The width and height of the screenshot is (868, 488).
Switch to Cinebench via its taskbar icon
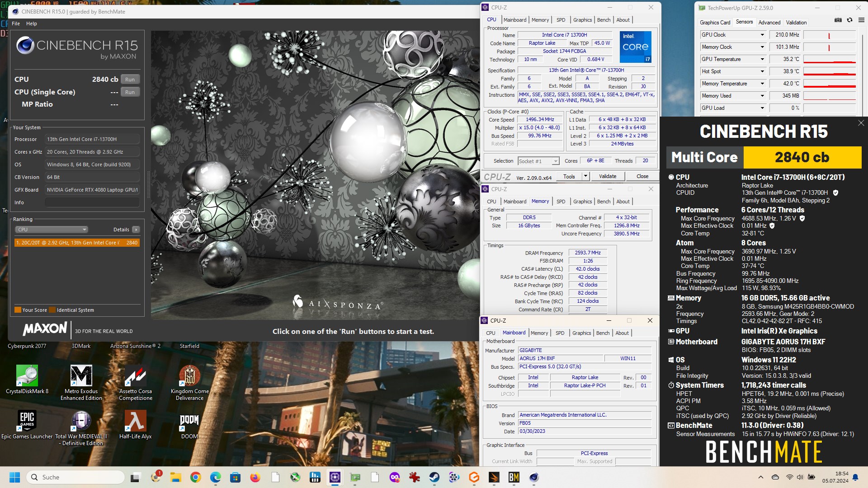click(534, 477)
